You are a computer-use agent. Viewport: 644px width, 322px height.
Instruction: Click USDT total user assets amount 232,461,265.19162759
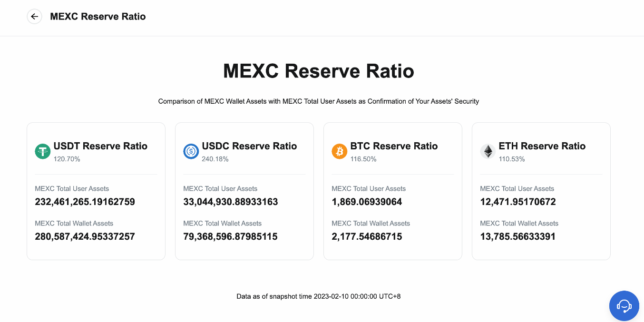pyautogui.click(x=85, y=202)
